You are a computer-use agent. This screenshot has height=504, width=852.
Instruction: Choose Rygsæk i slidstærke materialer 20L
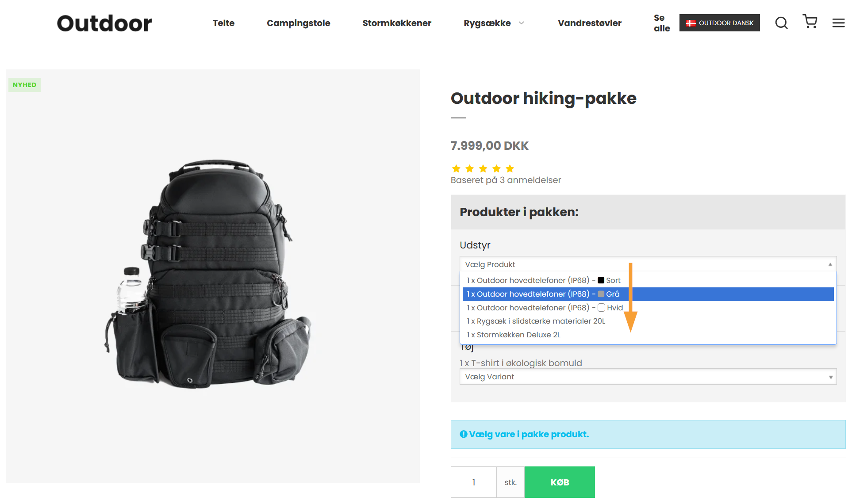536,321
